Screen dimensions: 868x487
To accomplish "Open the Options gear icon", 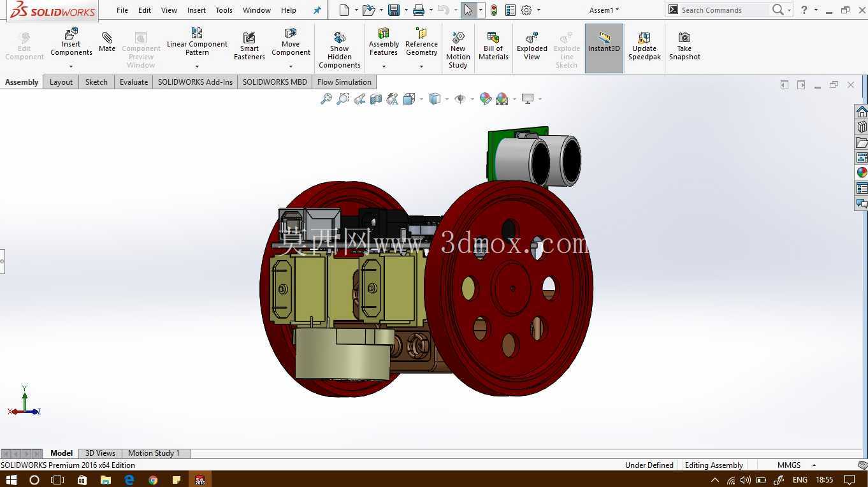I will [x=526, y=10].
